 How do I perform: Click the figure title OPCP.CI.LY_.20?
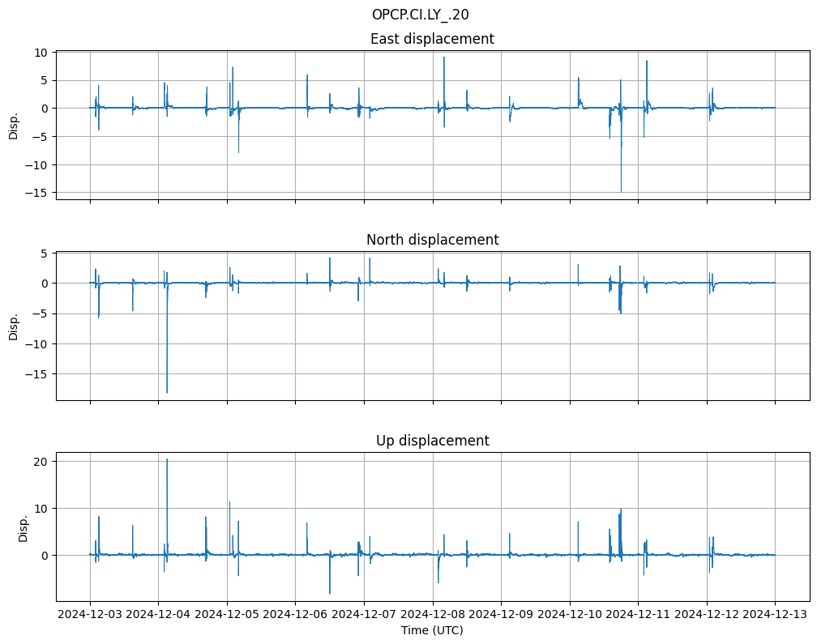click(x=420, y=15)
